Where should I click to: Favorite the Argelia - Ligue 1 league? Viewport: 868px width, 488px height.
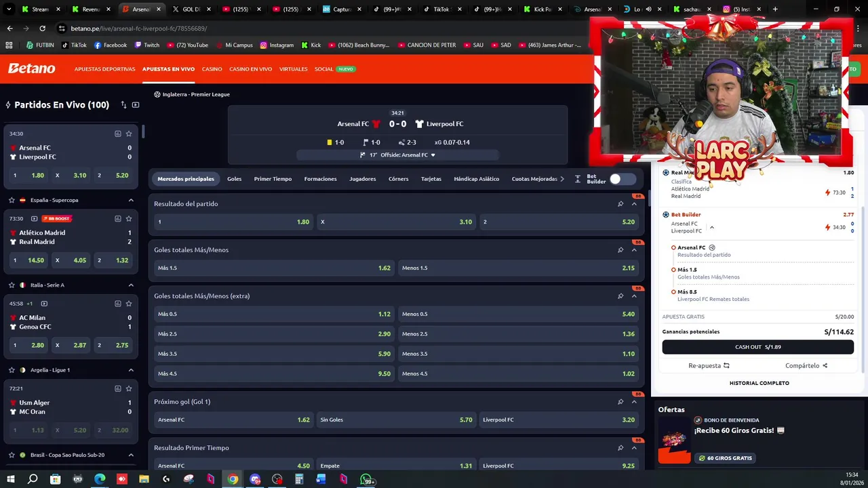[12, 370]
